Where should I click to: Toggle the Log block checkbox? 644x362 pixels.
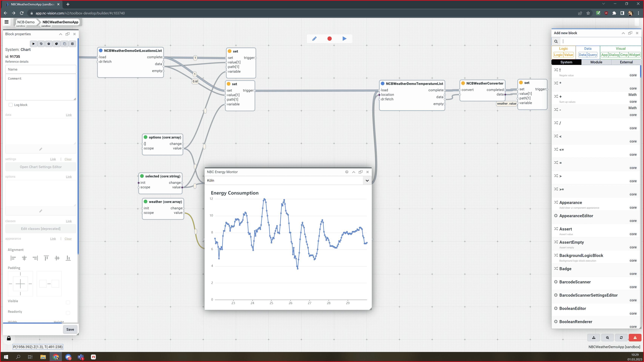click(11, 105)
